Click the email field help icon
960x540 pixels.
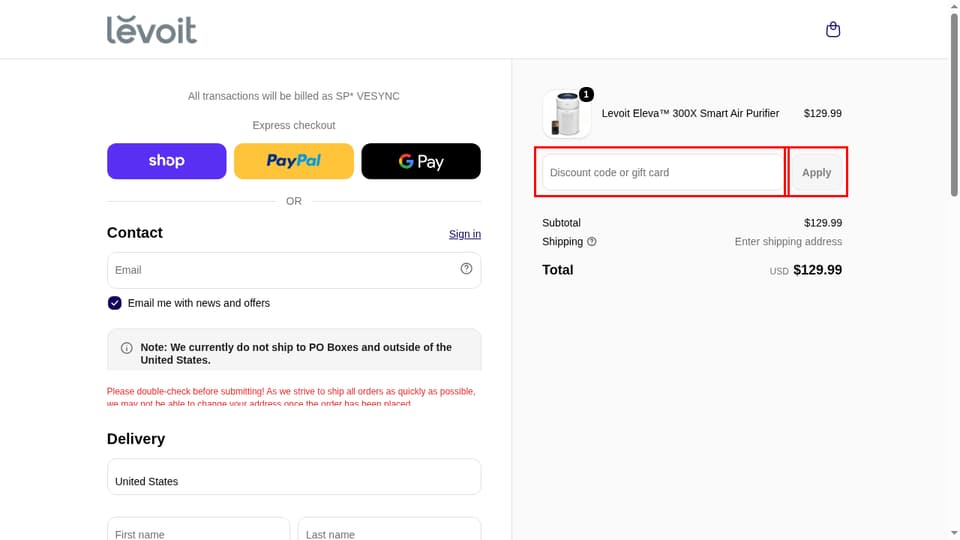[x=466, y=269]
